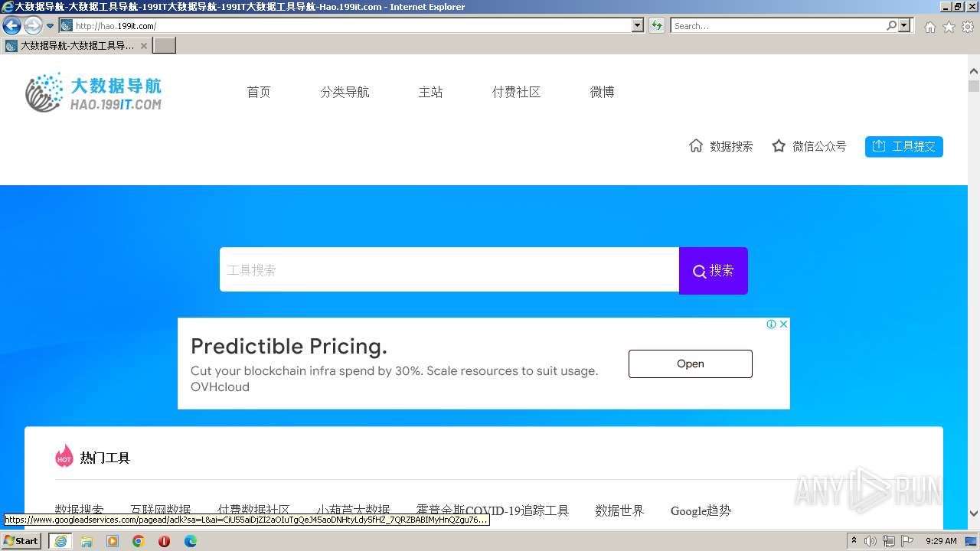Open File Explorer folder in taskbar
This screenshot has height=551, width=980.
[87, 541]
